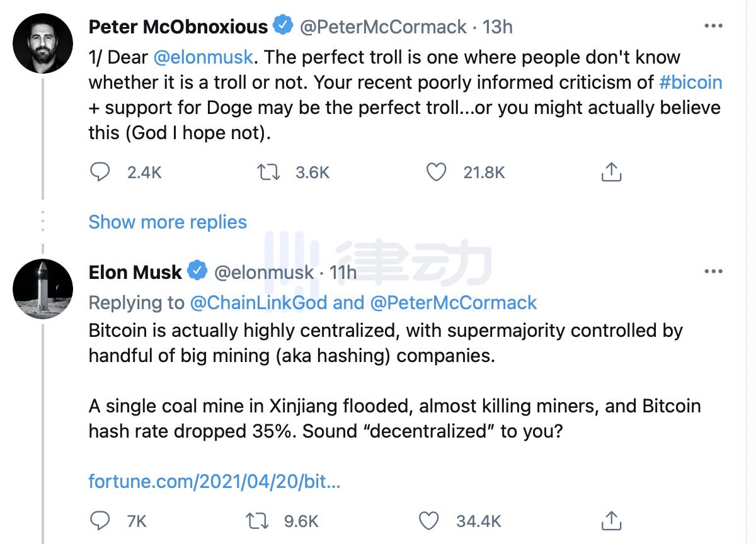The image size is (756, 544).
Task: Open Peter McObnoxious profile picture
Action: [42, 43]
